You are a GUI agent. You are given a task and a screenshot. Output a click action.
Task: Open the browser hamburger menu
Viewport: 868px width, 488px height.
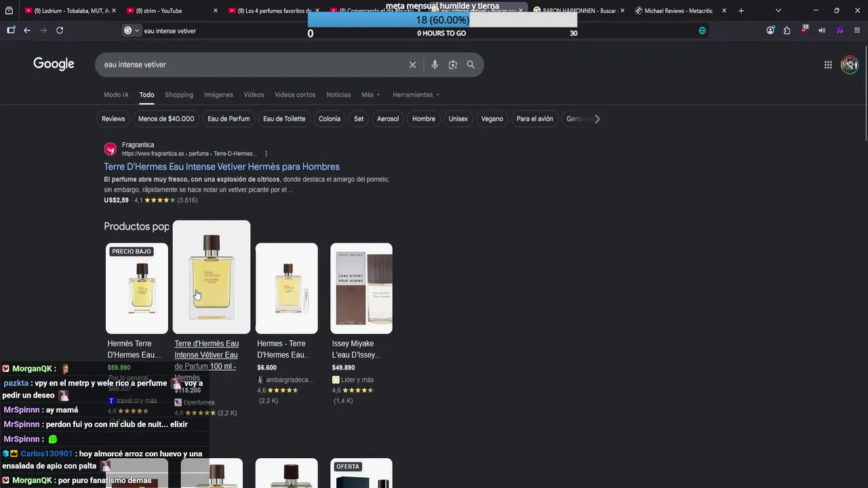857,30
